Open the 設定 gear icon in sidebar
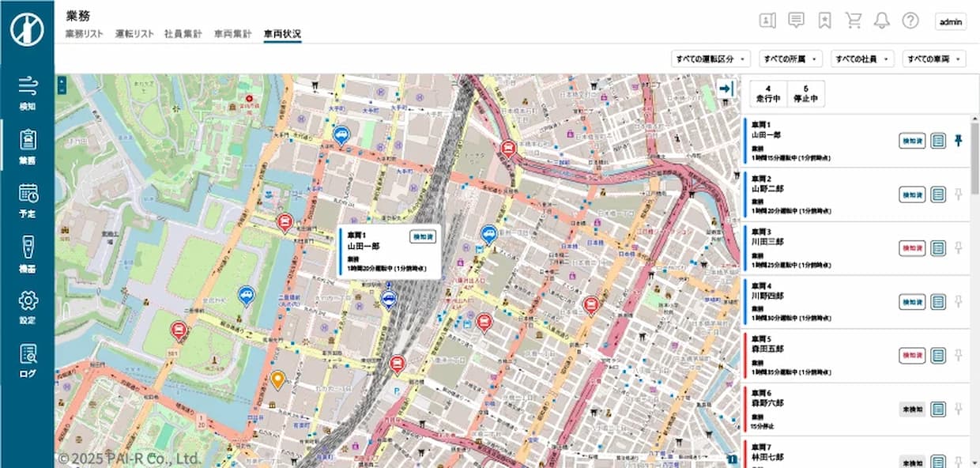This screenshot has height=468, width=980. tap(28, 307)
